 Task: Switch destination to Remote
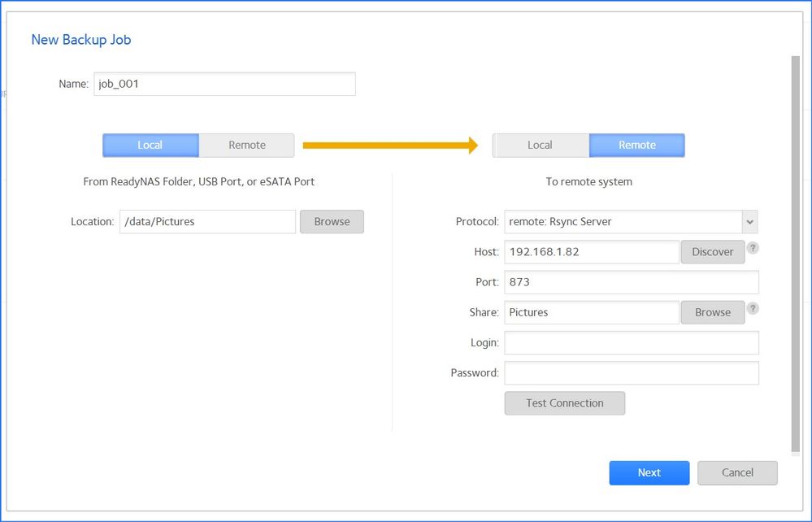[x=636, y=145]
